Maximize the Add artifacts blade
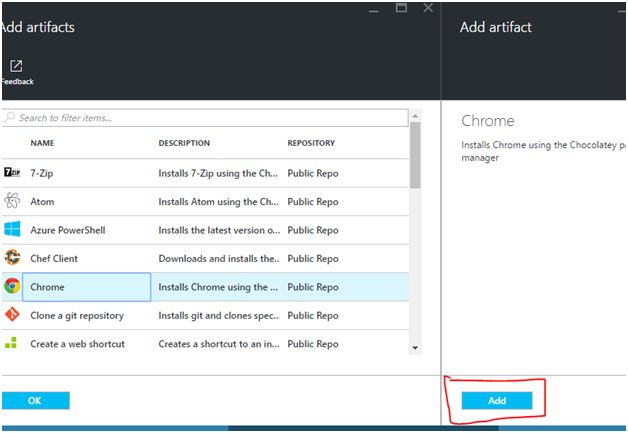The image size is (628, 433). point(402,8)
